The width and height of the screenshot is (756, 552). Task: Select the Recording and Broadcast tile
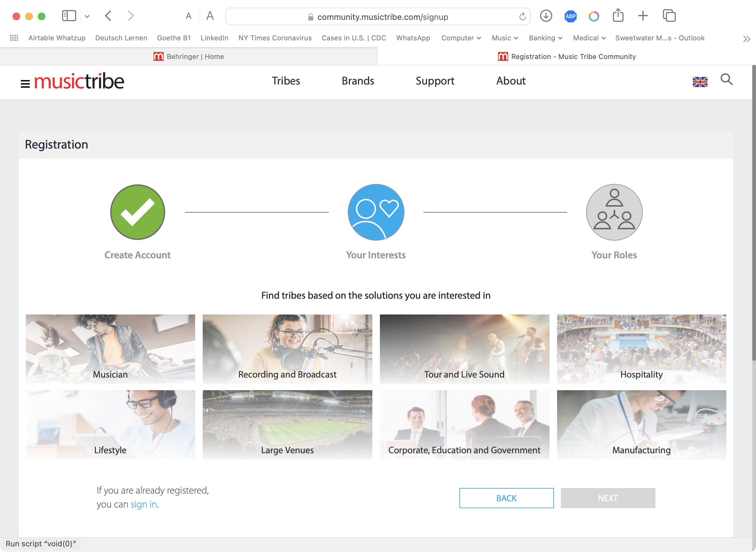coord(287,349)
